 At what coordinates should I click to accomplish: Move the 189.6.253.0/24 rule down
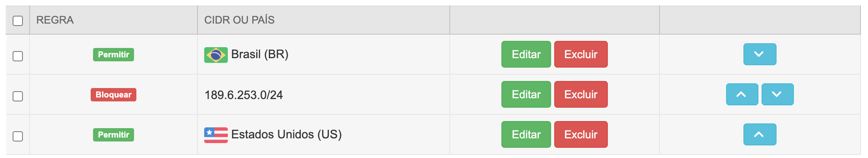point(777,94)
